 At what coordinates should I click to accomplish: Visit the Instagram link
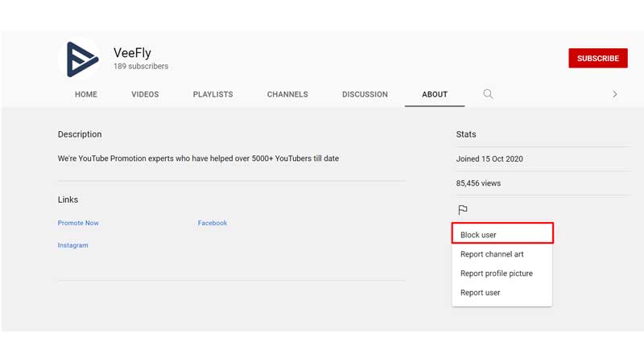tap(73, 245)
